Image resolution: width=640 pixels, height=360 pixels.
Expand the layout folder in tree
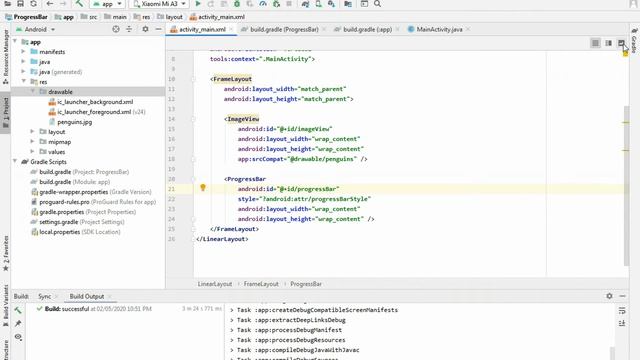33,131
